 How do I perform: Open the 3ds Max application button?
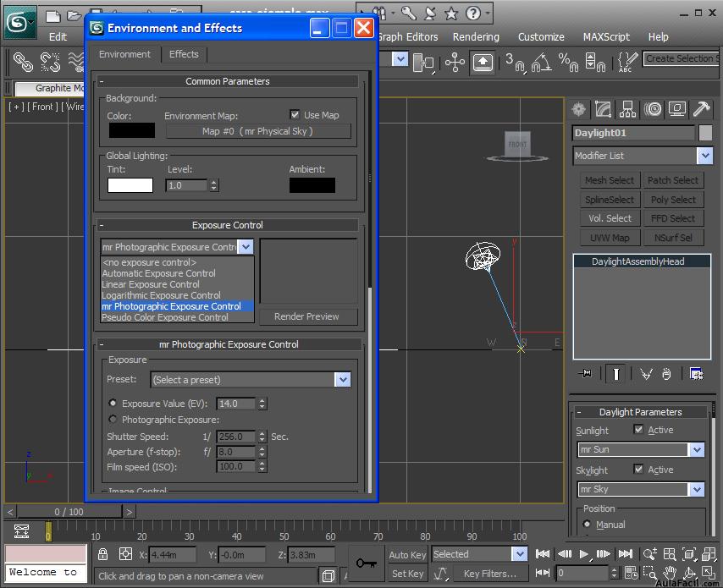[x=19, y=22]
